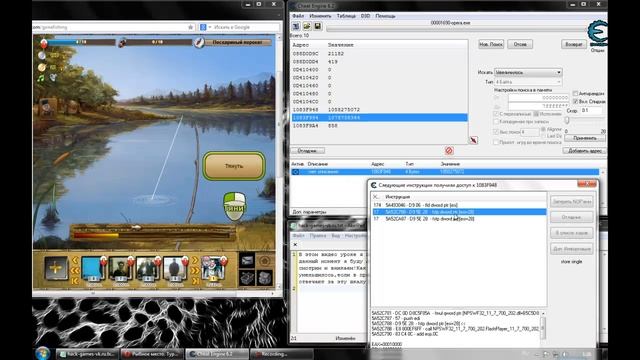The height and width of the screenshot is (360, 640).
Task: Click the Тянуть button in the fishing game
Action: click(234, 166)
